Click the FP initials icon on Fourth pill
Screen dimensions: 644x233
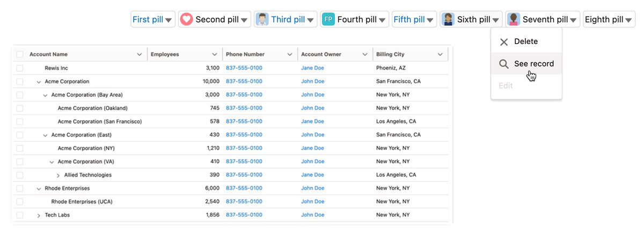(x=328, y=19)
